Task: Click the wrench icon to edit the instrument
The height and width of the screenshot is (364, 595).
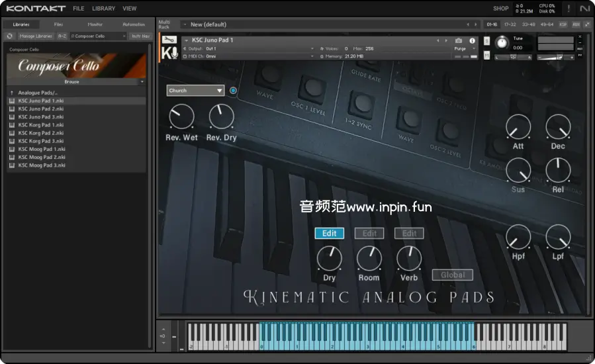Action: point(169,40)
